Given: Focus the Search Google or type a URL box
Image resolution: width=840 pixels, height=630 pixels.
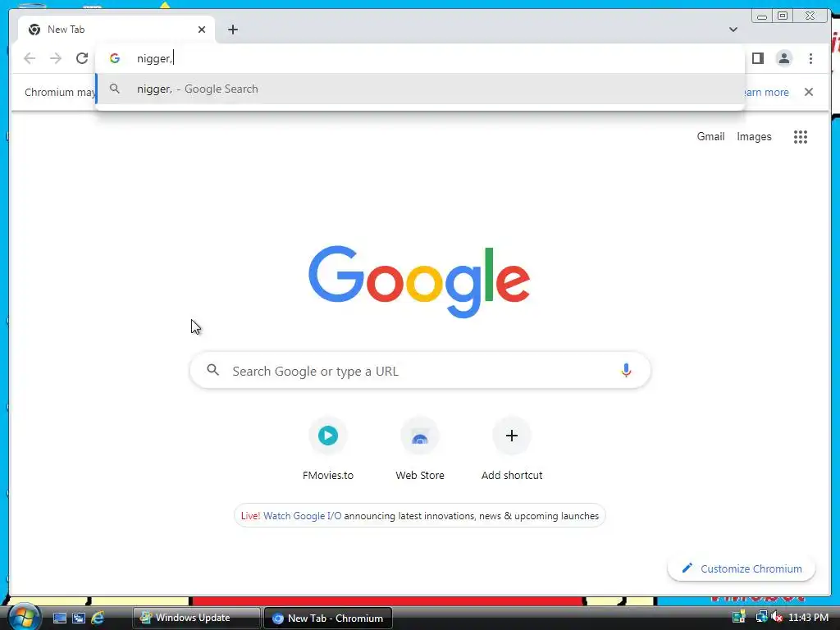Looking at the screenshot, I should pyautogui.click(x=420, y=370).
